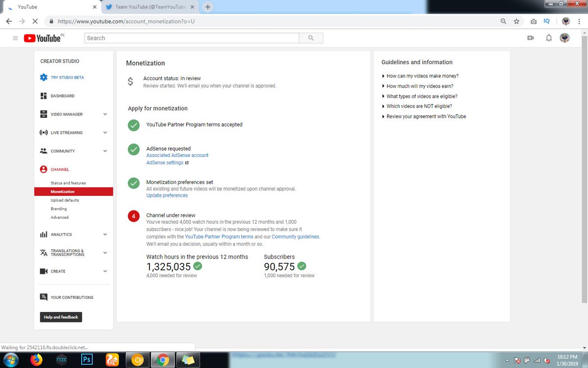Open Branding under Channel
Viewport: 588px width, 368px height.
pyautogui.click(x=59, y=209)
